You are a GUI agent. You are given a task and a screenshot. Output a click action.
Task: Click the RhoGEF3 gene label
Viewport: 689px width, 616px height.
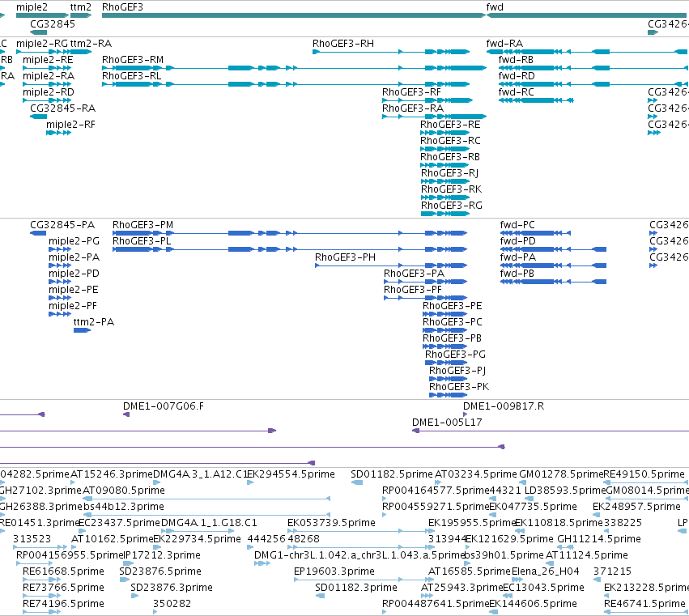pos(122,7)
